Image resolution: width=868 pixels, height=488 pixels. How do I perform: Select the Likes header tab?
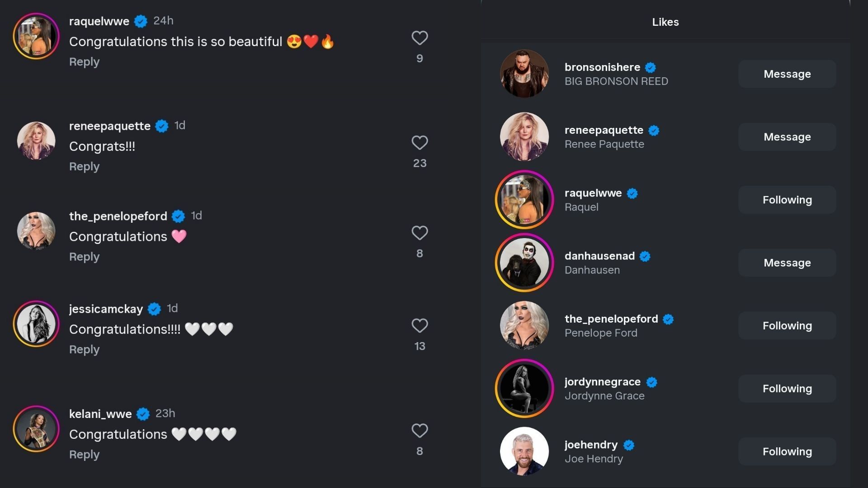coord(665,21)
